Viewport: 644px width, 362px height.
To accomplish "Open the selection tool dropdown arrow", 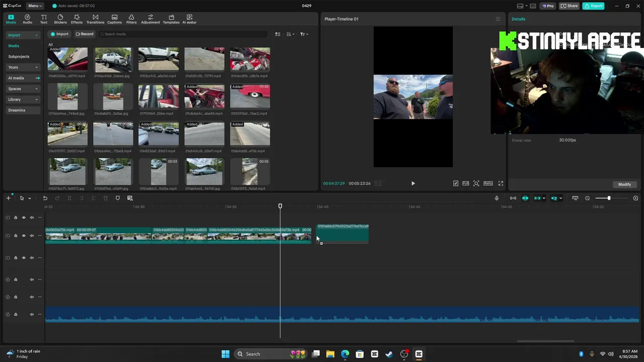I will click(29, 198).
